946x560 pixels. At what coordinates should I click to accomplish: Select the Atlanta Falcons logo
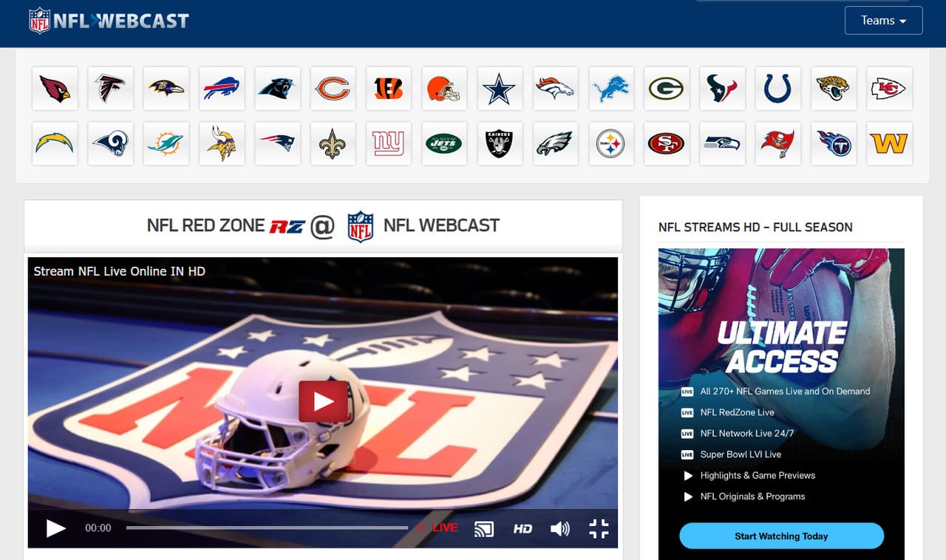click(x=111, y=89)
